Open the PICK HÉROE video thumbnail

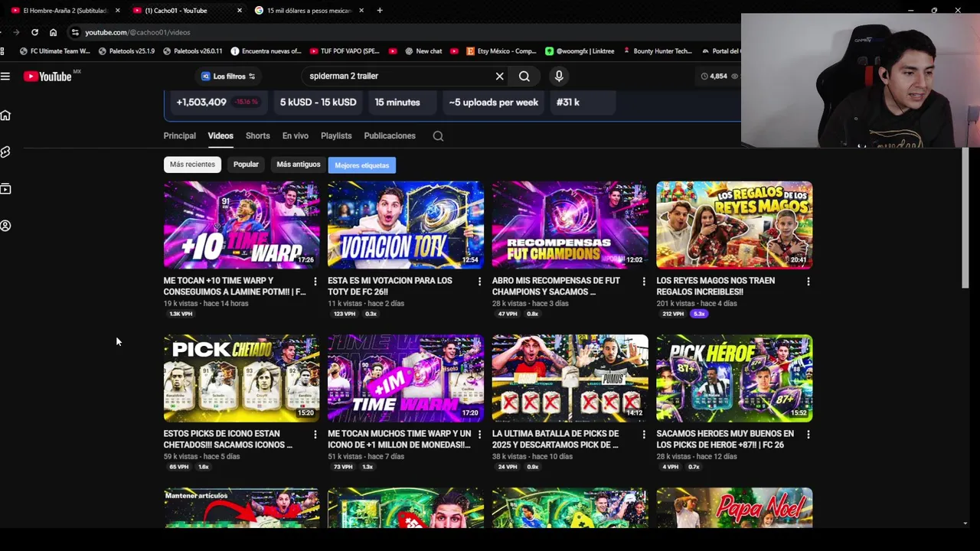[734, 378]
